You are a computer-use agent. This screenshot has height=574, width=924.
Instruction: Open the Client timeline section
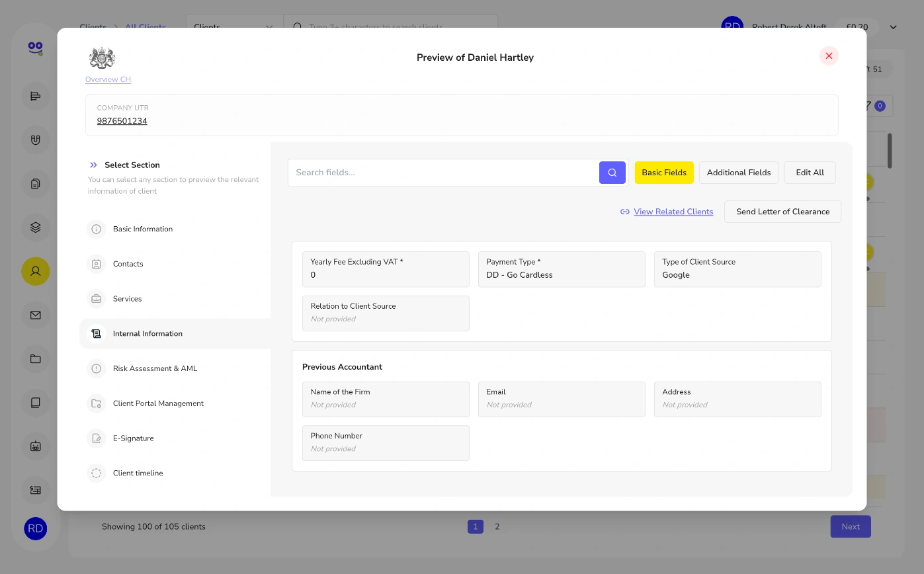[175, 473]
